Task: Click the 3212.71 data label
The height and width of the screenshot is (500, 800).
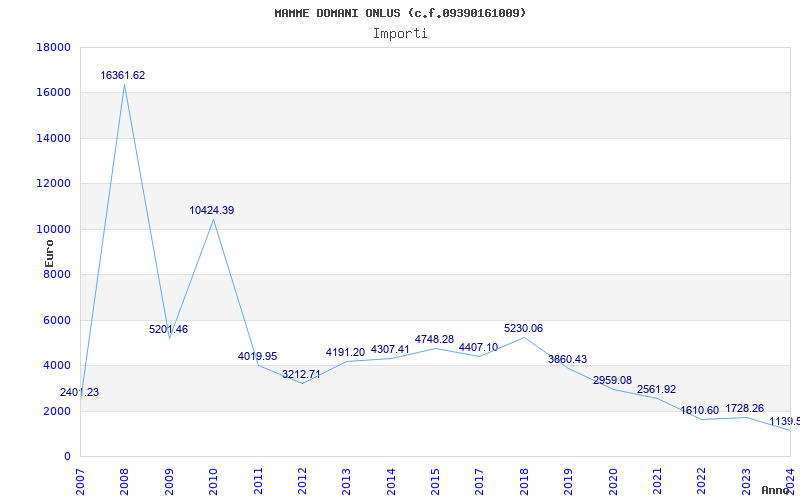Action: (301, 374)
